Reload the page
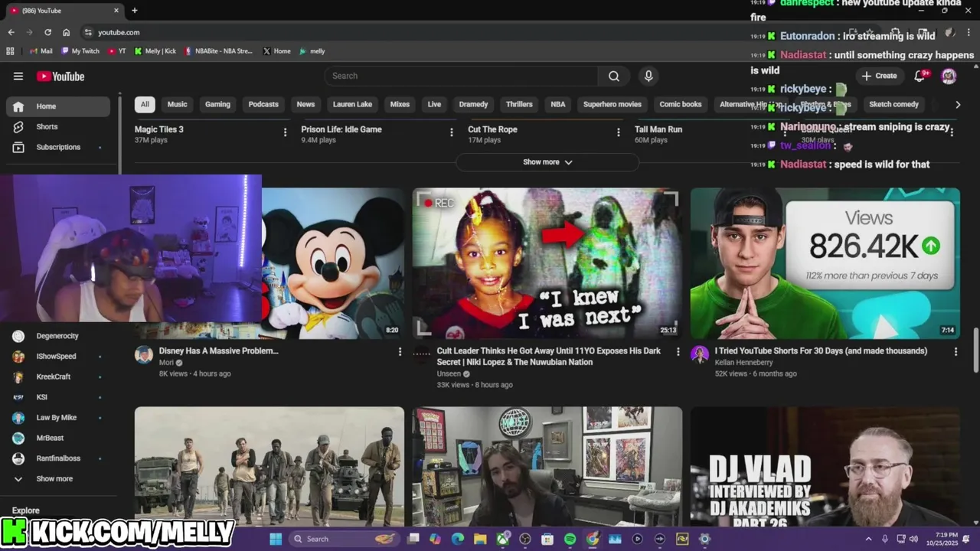The height and width of the screenshot is (551, 980). [x=47, y=32]
